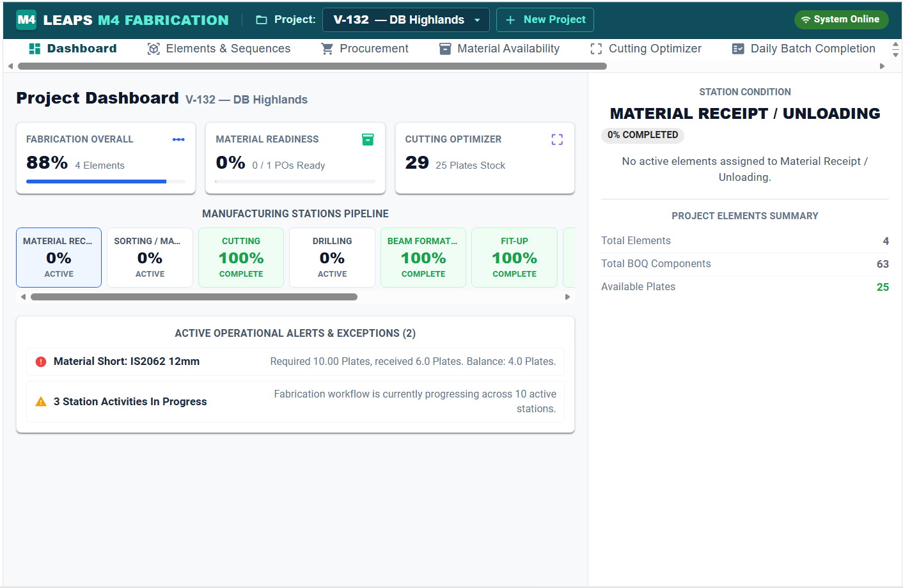Click the Material Availability archive icon
The height and width of the screenshot is (588, 903).
pos(445,49)
